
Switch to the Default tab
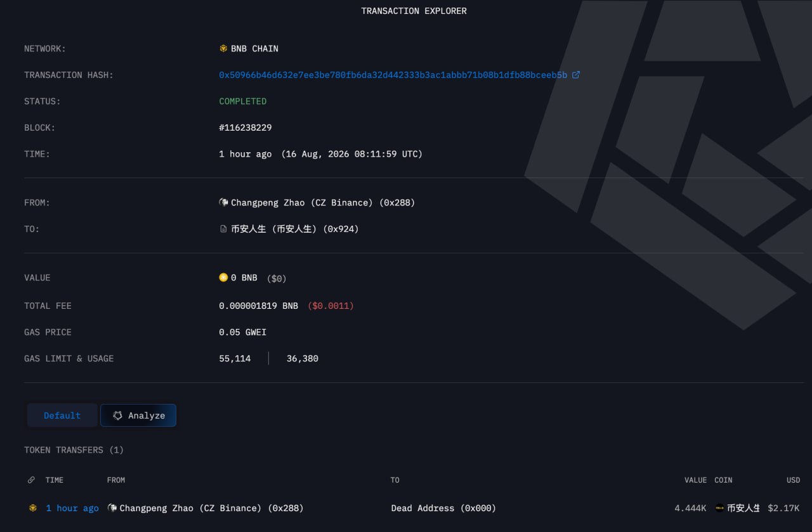point(62,415)
